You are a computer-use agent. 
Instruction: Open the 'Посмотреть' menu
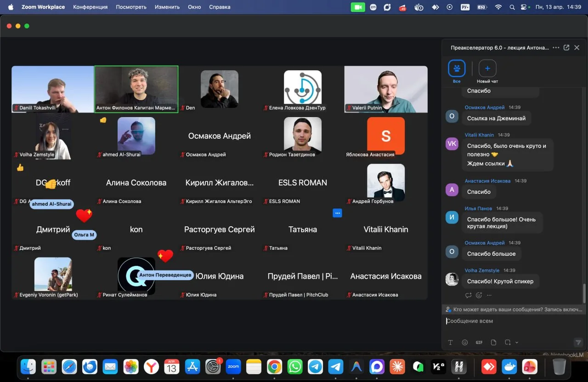click(x=131, y=7)
